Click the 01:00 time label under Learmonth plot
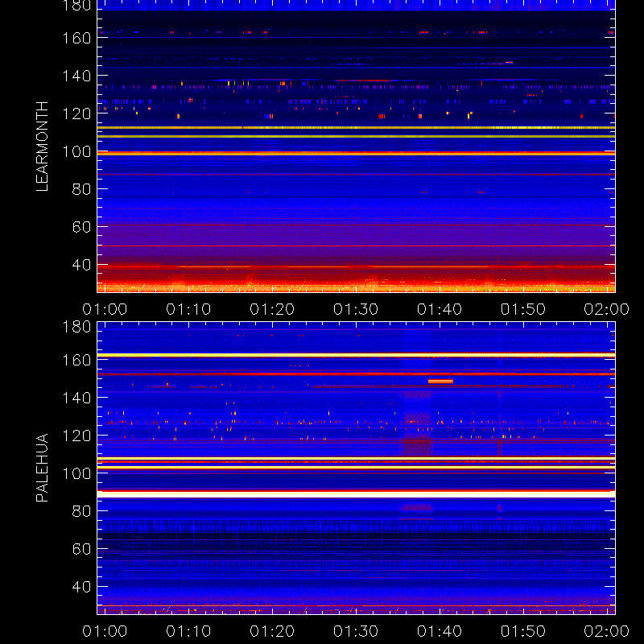The height and width of the screenshot is (644, 644). [x=105, y=309]
